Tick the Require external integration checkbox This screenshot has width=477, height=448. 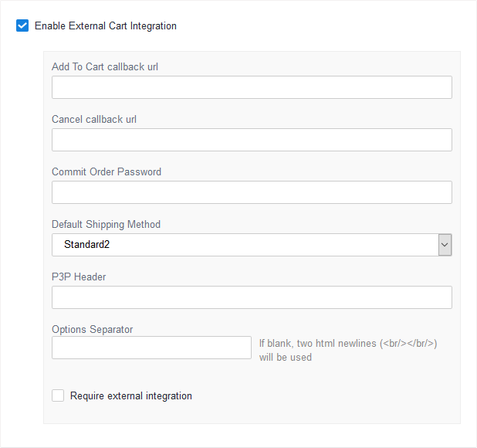point(58,395)
